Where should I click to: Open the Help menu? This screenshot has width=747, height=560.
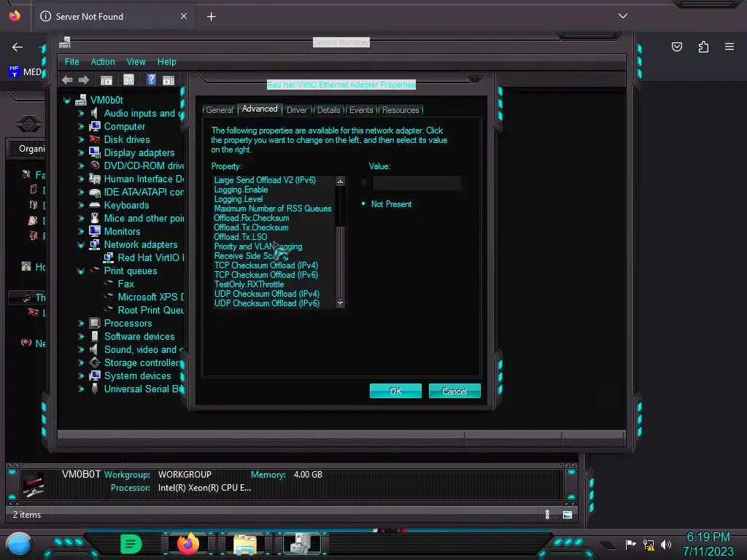pos(167,62)
